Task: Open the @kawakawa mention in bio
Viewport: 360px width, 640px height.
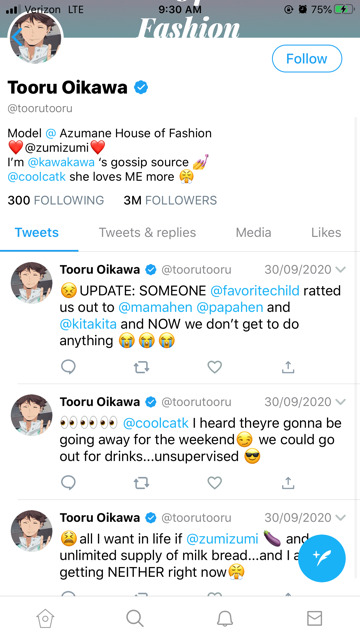Action: [x=61, y=162]
